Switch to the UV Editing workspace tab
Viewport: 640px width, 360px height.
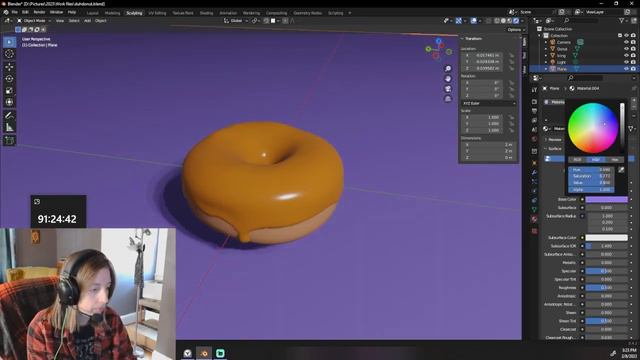(x=157, y=13)
